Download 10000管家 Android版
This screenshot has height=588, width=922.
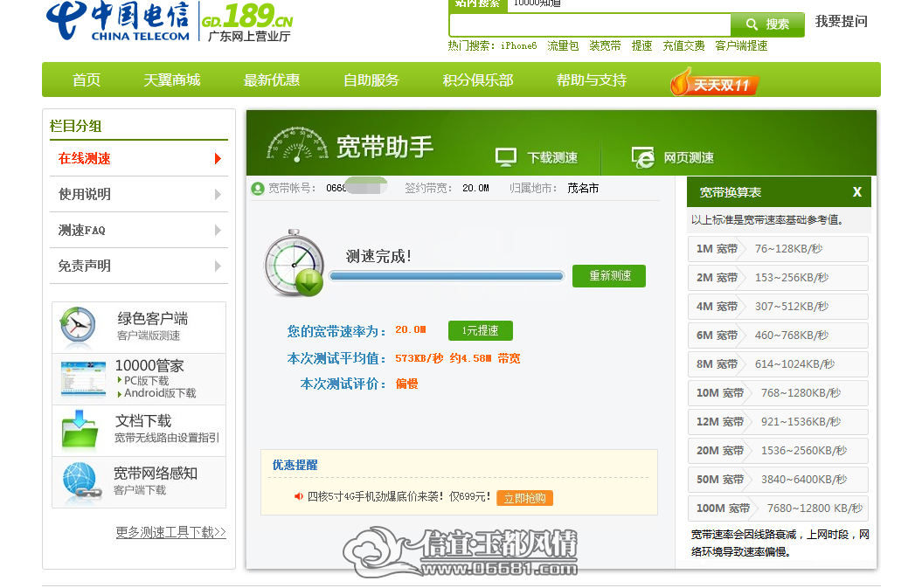pos(159,393)
